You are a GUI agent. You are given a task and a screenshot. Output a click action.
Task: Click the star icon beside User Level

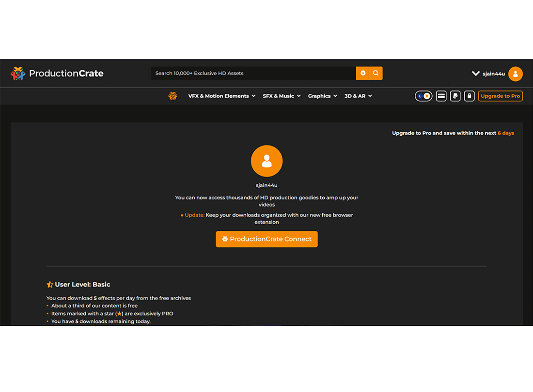coord(49,285)
